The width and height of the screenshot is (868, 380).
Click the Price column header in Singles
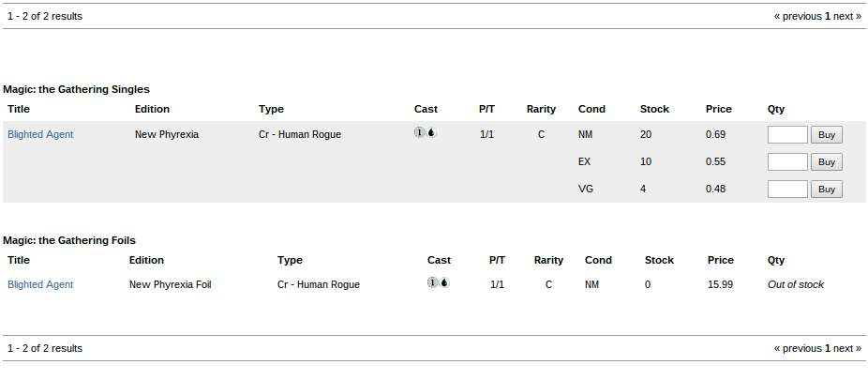point(719,109)
